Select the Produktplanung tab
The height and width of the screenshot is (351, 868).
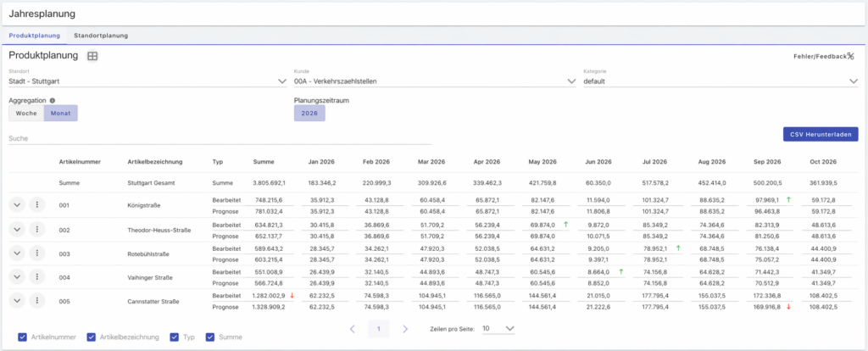coord(34,36)
